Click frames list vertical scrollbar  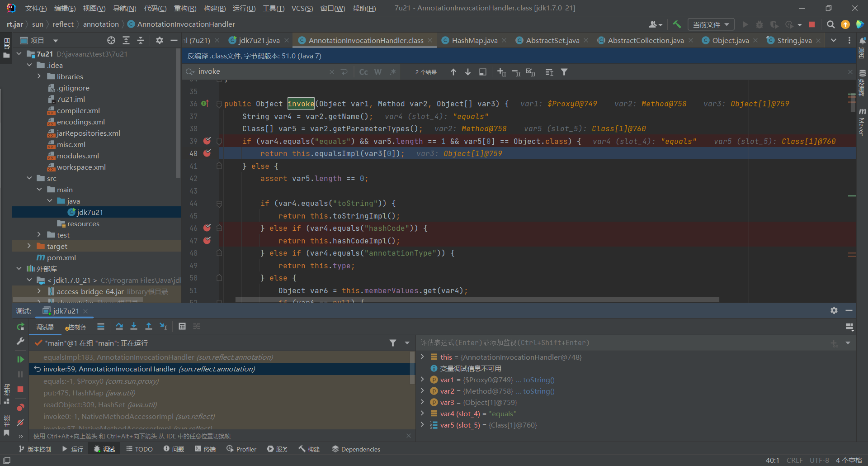[x=412, y=367]
